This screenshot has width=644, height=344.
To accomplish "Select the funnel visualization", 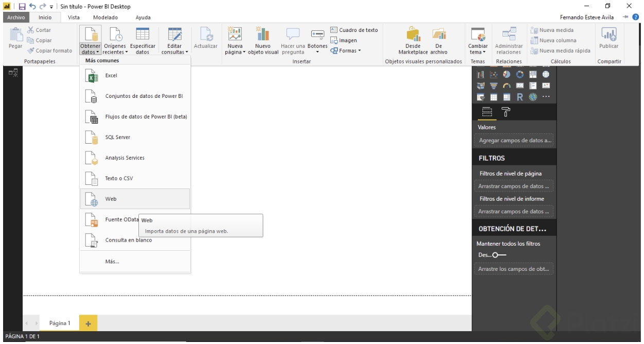I will pyautogui.click(x=494, y=85).
